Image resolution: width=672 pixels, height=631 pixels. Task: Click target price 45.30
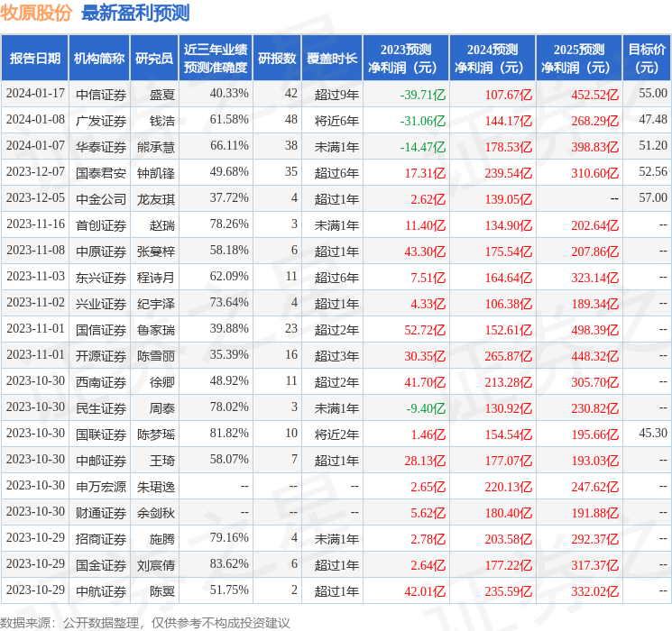653,433
